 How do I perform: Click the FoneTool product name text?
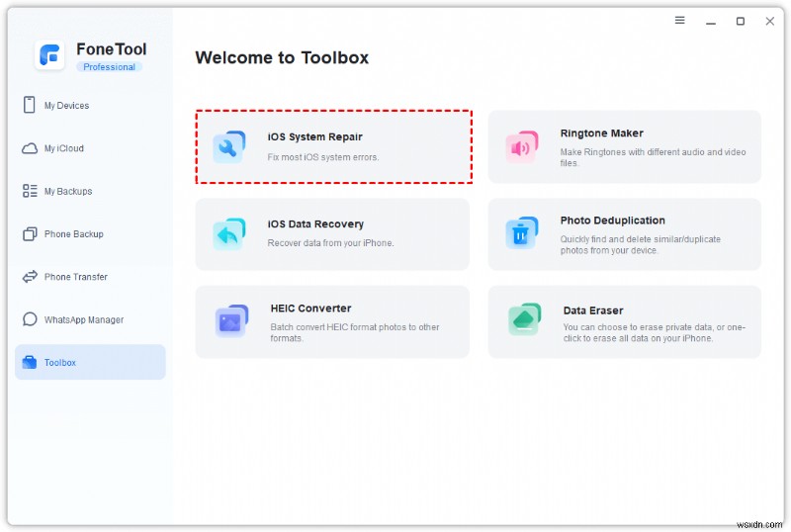click(x=112, y=49)
